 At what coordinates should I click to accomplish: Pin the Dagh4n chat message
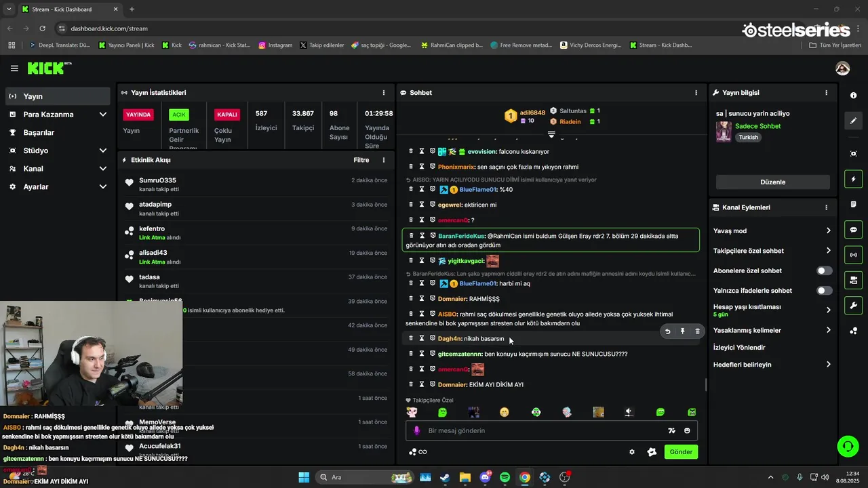click(682, 331)
